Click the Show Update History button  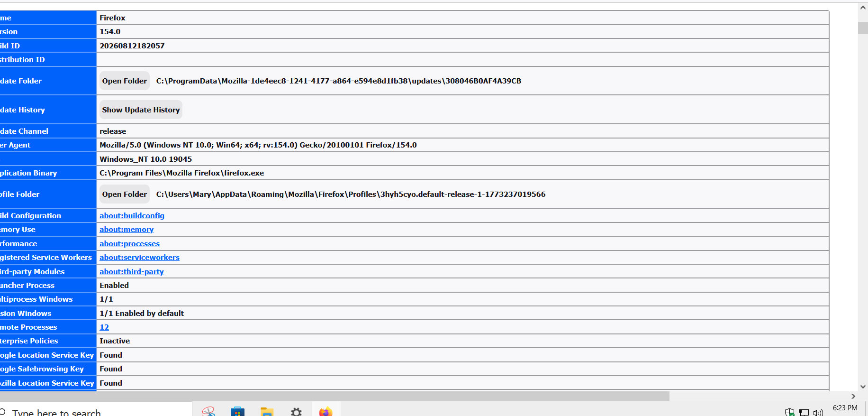(x=141, y=110)
